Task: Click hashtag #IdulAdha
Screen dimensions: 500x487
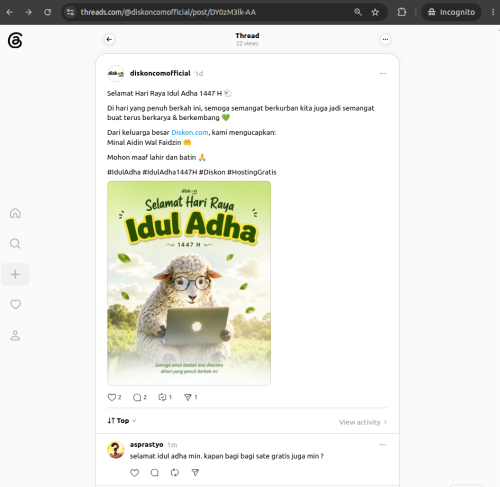Action: pyautogui.click(x=124, y=172)
